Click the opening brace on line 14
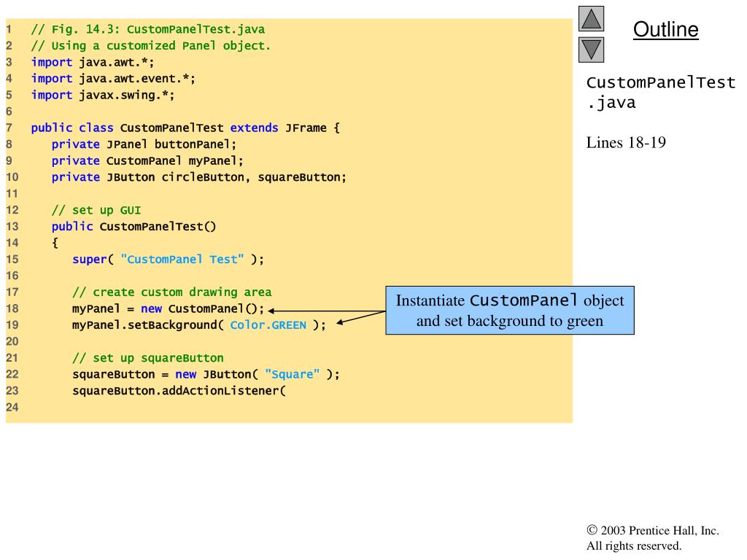The image size is (747, 560). [x=55, y=243]
